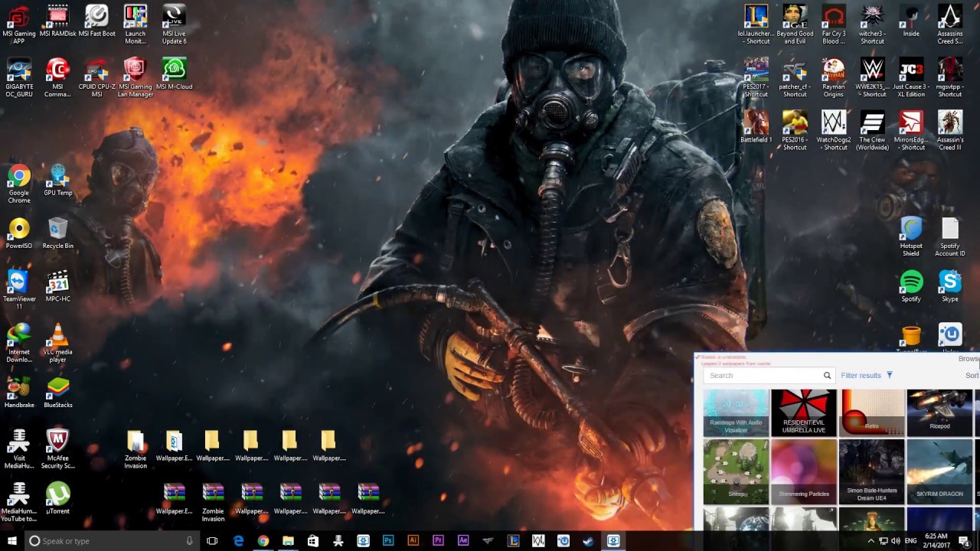980x551 pixels.
Task: Open McAfee Security Scan icon
Action: (x=57, y=449)
